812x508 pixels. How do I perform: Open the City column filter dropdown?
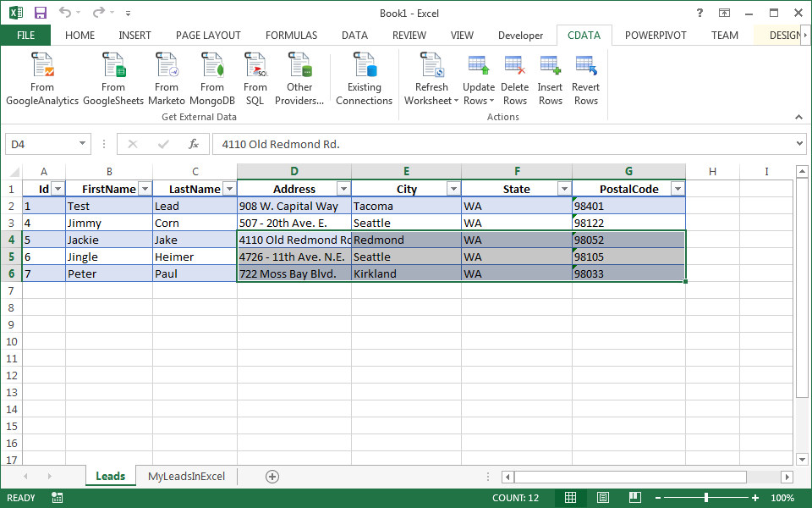point(453,188)
